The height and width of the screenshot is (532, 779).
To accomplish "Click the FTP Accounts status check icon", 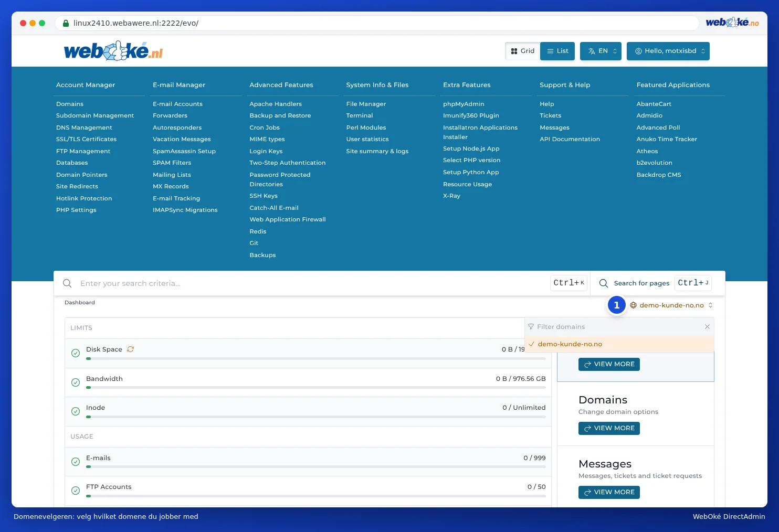I will tap(76, 491).
